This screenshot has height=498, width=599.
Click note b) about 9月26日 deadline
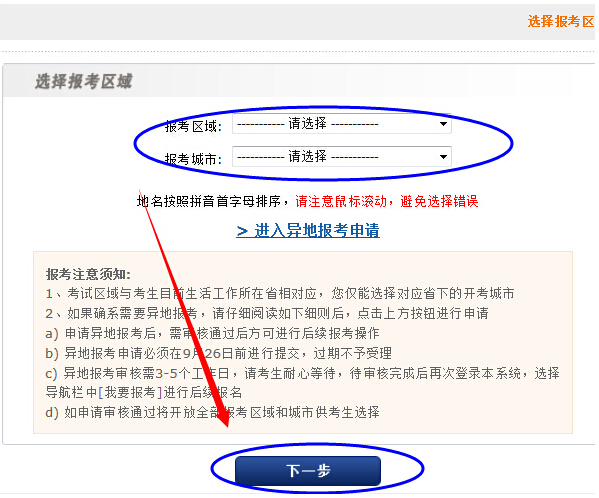tap(219, 353)
